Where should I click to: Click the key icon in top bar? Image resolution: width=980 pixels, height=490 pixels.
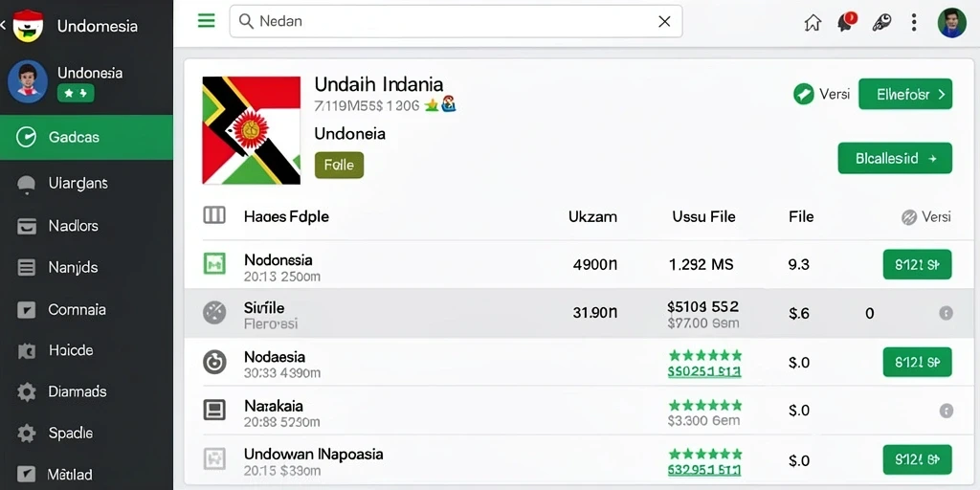(881, 23)
